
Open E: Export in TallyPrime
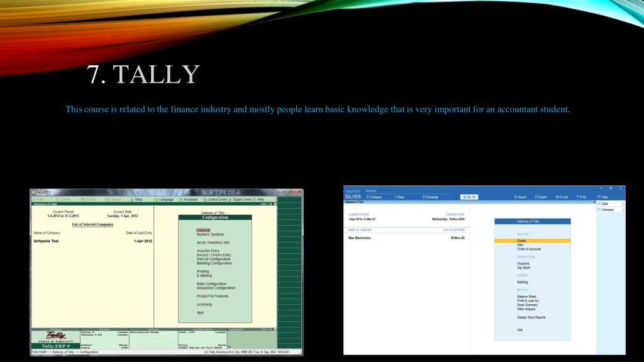[541, 197]
